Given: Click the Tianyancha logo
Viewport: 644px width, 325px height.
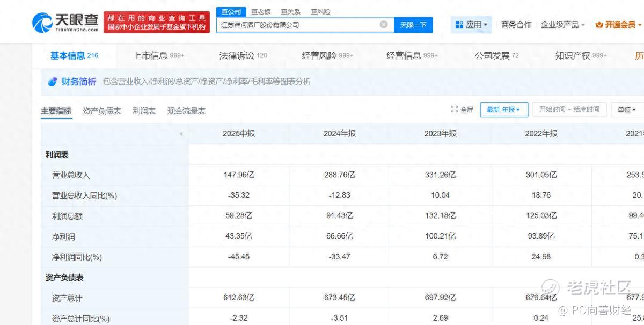Looking at the screenshot, I should (x=65, y=22).
